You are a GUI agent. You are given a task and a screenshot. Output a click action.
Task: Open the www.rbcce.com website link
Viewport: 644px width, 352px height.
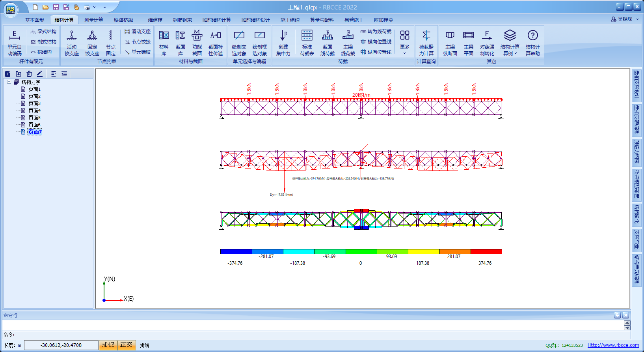(613, 345)
